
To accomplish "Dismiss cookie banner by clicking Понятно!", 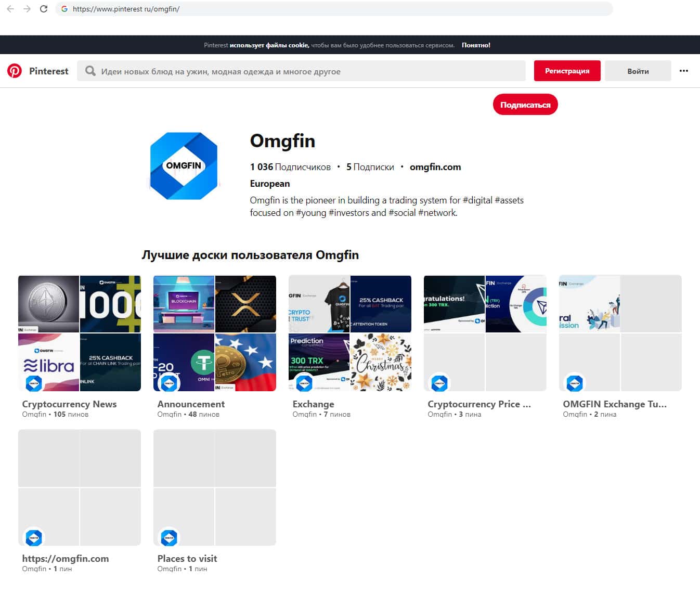I will [476, 45].
